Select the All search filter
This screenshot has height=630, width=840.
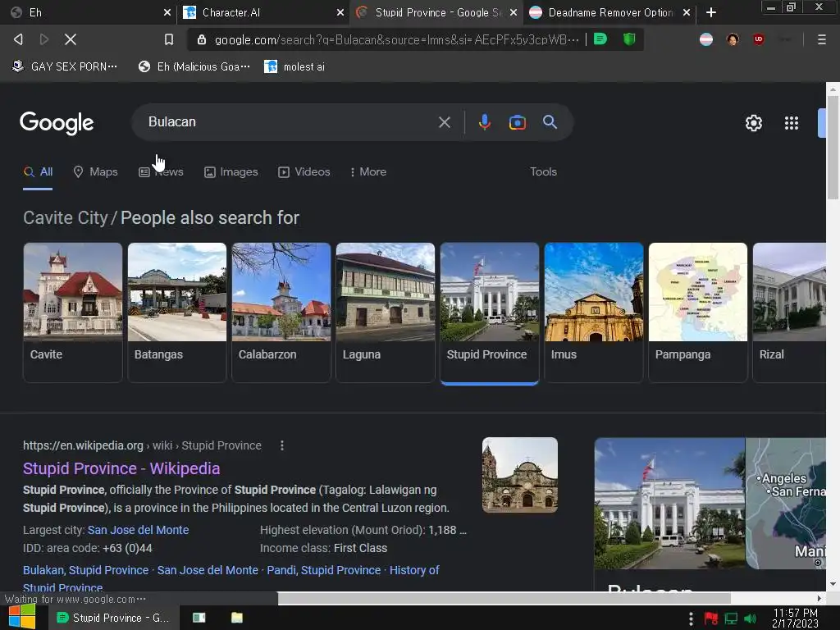tap(38, 172)
